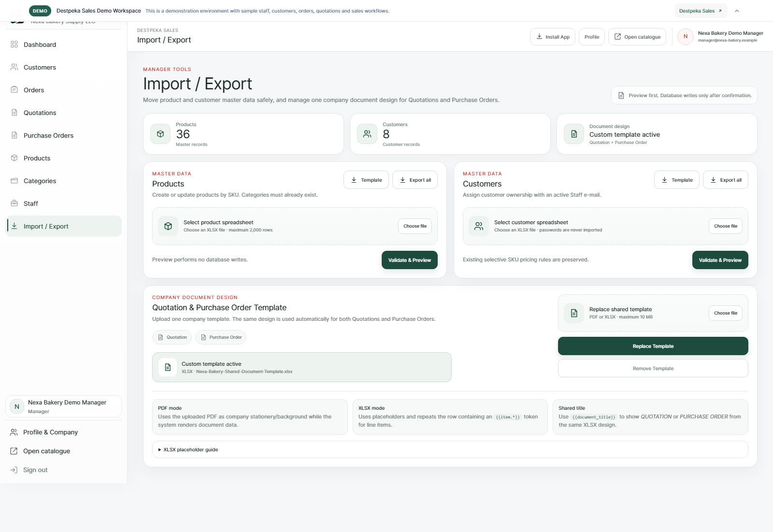Click the Custom template active file icon

tap(168, 367)
